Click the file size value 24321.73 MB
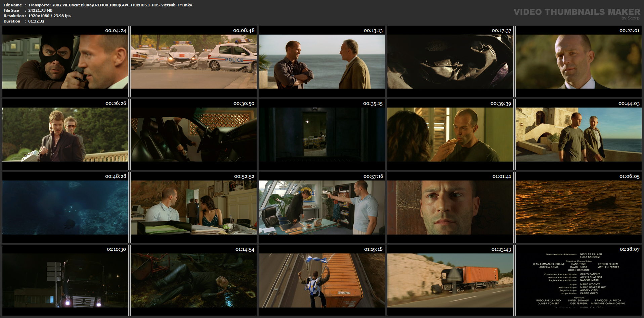The height and width of the screenshot is (318, 644). pos(40,10)
